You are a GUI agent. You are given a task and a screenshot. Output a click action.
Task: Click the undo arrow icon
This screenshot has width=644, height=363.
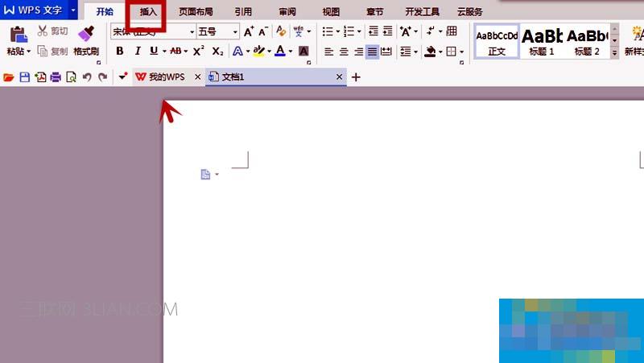(x=87, y=77)
